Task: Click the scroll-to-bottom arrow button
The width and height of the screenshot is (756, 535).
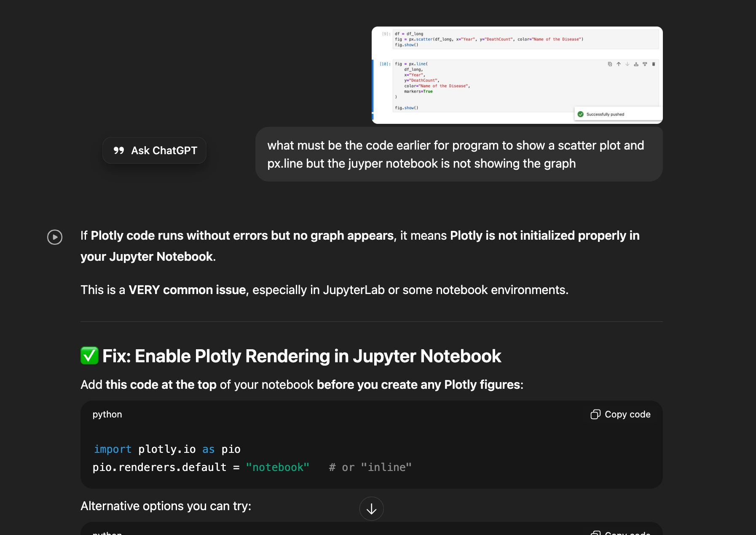Action: (371, 509)
